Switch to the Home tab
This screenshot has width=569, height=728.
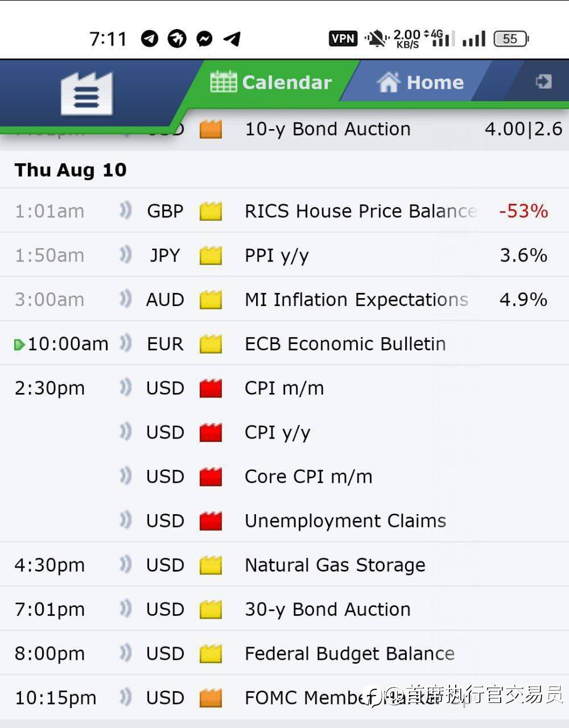pos(420,82)
